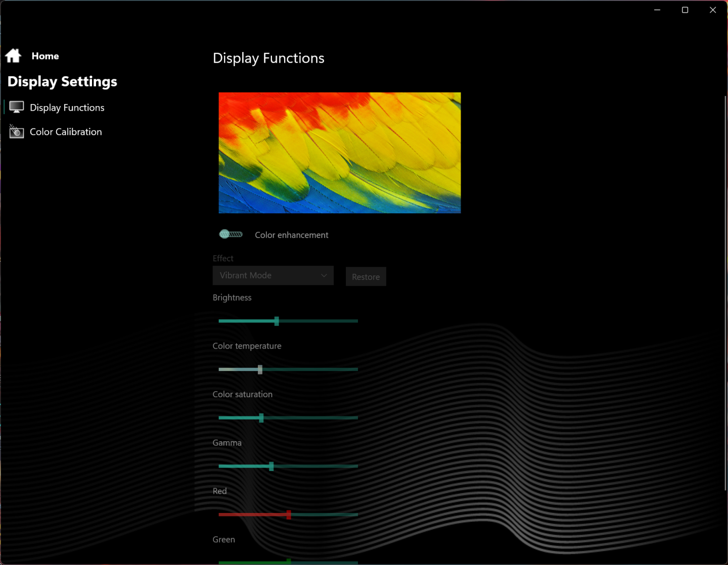
Task: Click the Gamma slider thumb
Action: (271, 466)
